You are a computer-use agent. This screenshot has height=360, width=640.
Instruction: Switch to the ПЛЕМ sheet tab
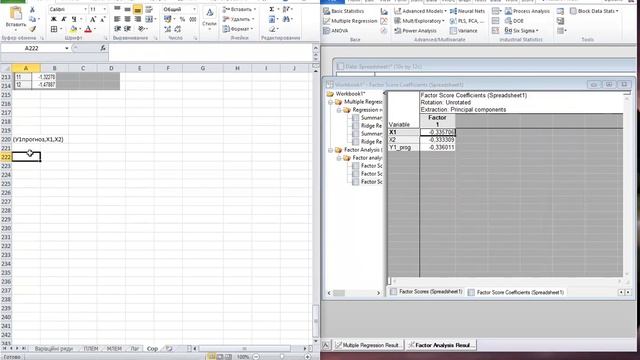pos(91,349)
